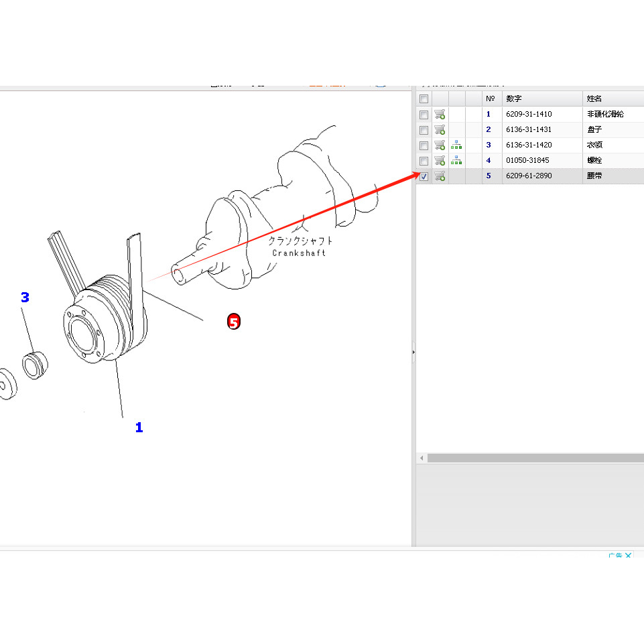The height and width of the screenshot is (644, 644).
Task: Select blue callout number 3 on diagram
Action: click(25, 298)
